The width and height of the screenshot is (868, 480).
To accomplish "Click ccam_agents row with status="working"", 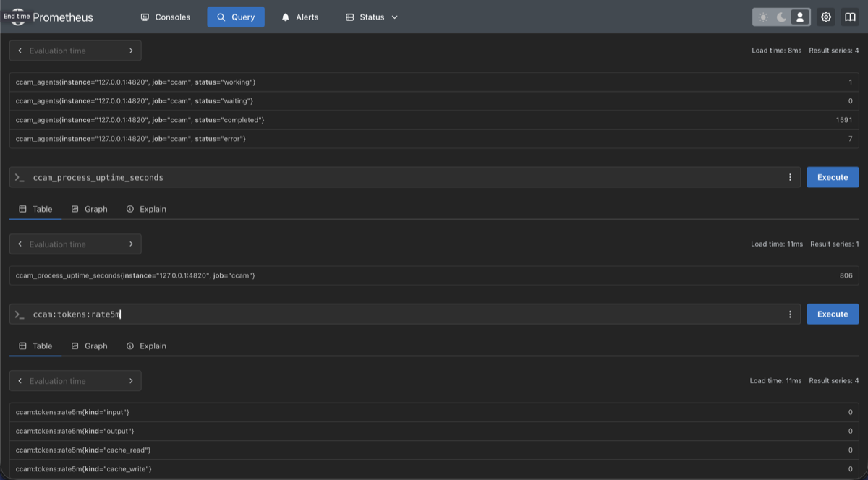I will coord(434,82).
